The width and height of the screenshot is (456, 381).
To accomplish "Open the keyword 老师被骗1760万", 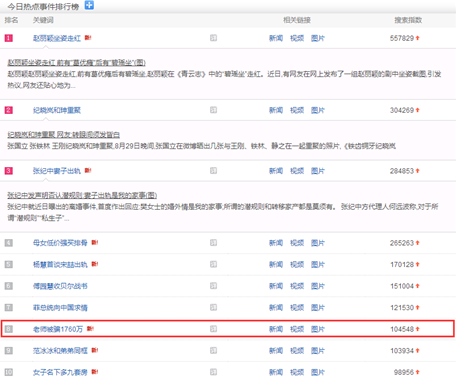I will 58,329.
